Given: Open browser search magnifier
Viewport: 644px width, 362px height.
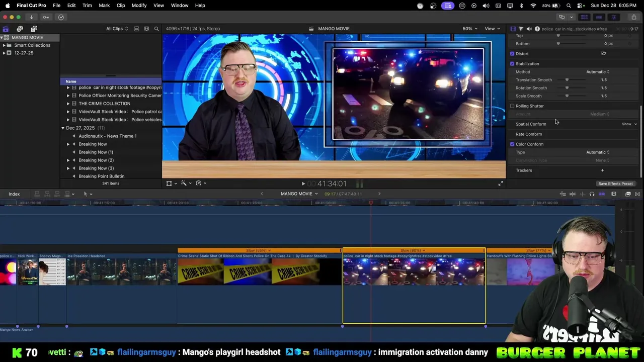Looking at the screenshot, I should click(x=156, y=29).
